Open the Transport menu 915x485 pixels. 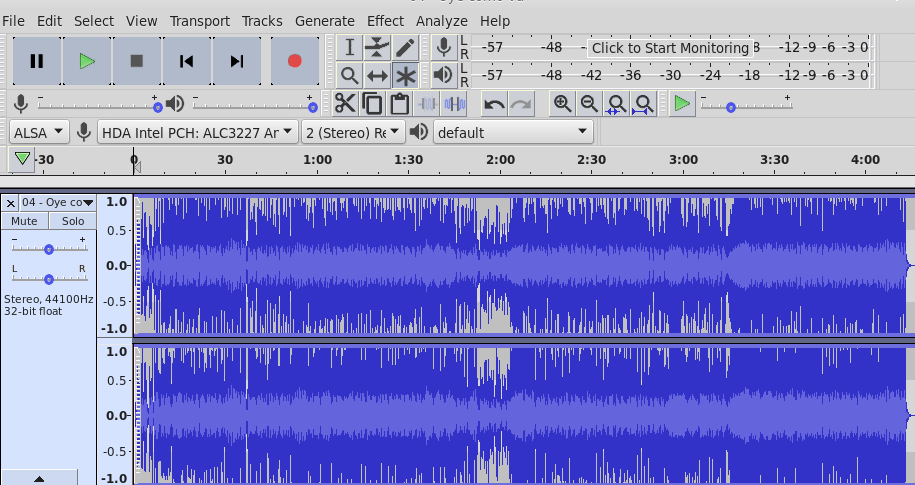point(200,21)
